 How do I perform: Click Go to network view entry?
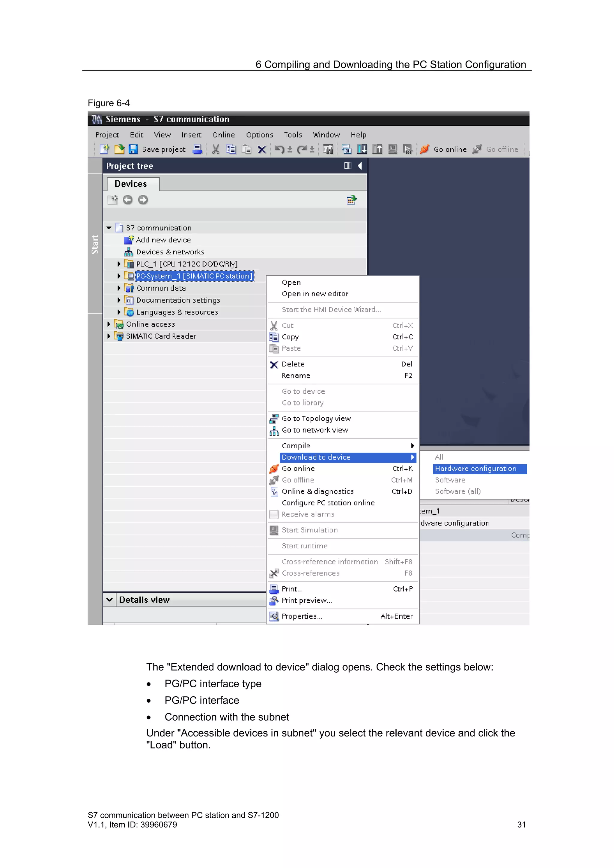tap(315, 430)
